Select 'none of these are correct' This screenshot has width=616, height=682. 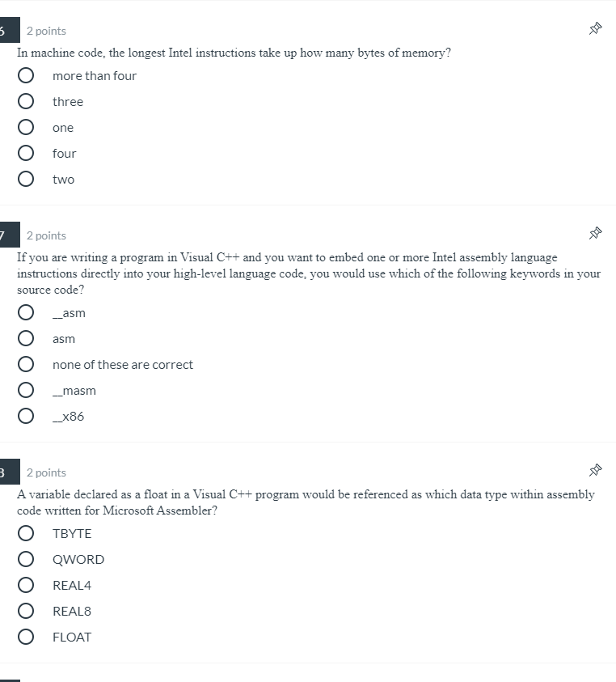click(26, 364)
